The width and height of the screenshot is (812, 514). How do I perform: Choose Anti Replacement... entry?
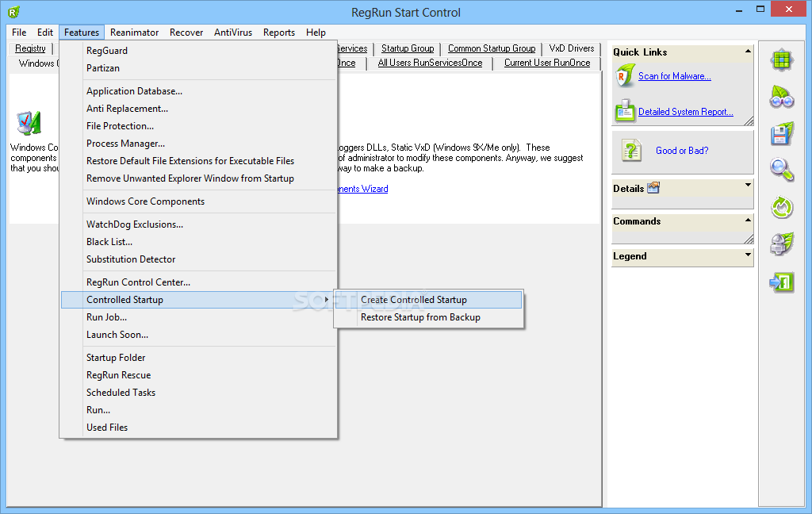tap(199, 109)
